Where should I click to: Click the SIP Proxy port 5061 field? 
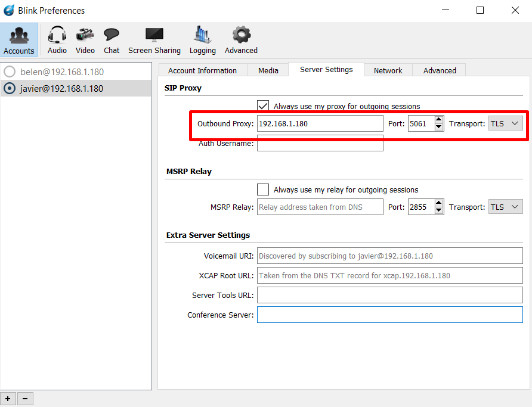pyautogui.click(x=421, y=124)
